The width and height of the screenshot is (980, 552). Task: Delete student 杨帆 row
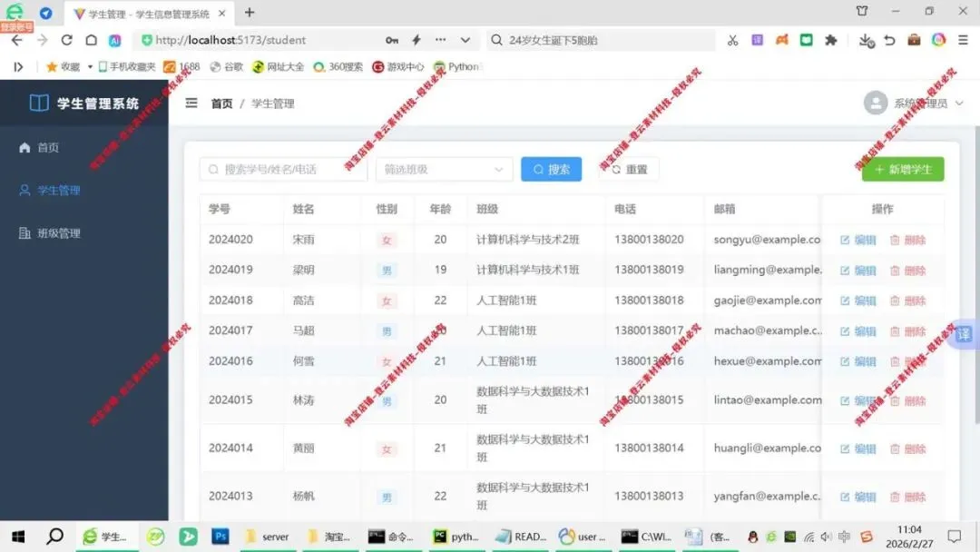[907, 497]
